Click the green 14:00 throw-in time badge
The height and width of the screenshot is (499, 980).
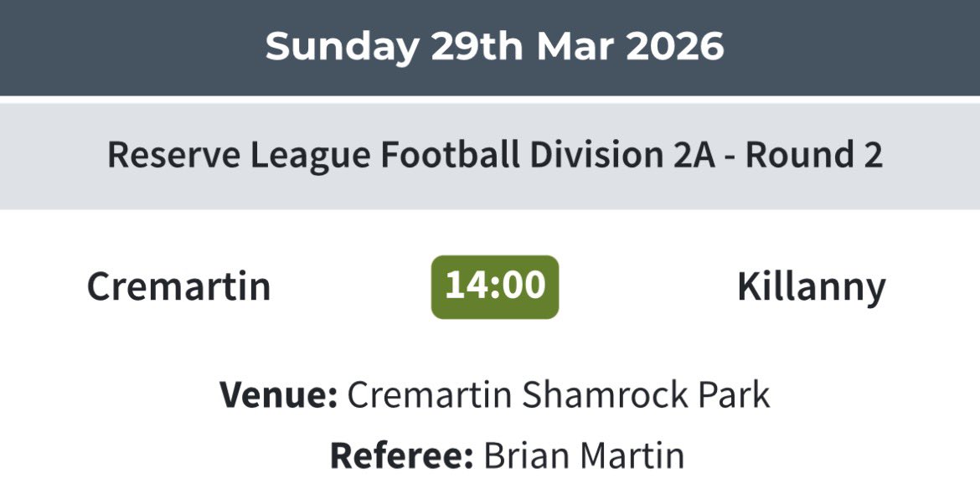(494, 286)
